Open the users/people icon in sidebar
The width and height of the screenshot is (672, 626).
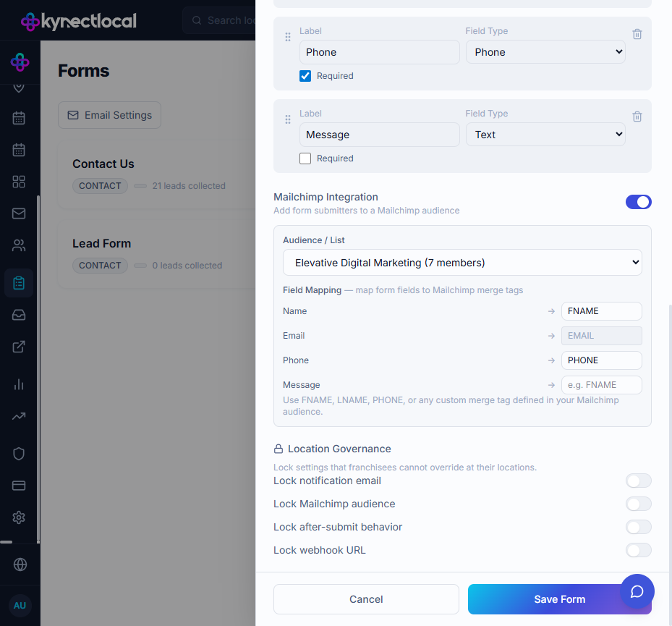coord(19,245)
